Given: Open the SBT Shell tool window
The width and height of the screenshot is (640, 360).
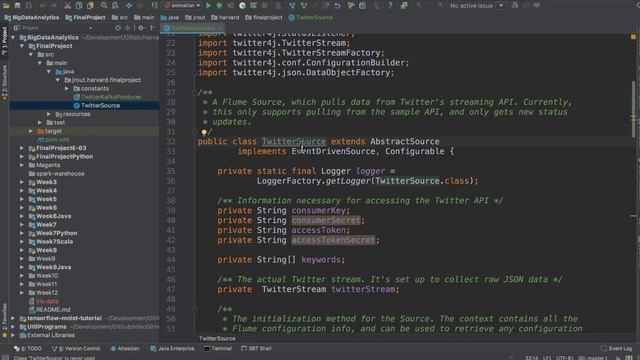Looking at the screenshot, I should (256, 349).
